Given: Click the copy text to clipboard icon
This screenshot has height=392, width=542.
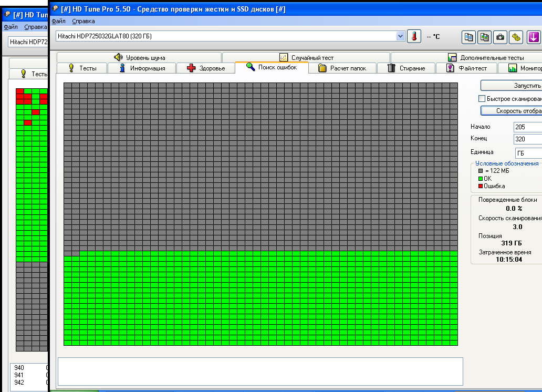Looking at the screenshot, I should coord(468,37).
